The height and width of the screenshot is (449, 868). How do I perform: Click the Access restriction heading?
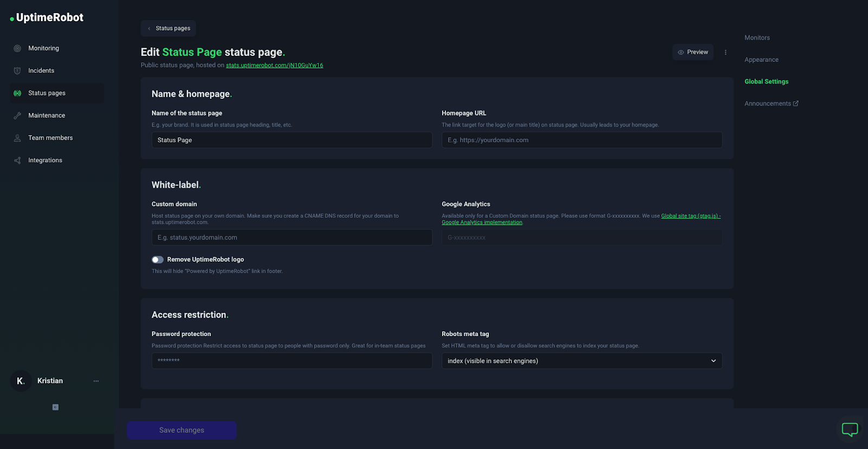coord(190,315)
